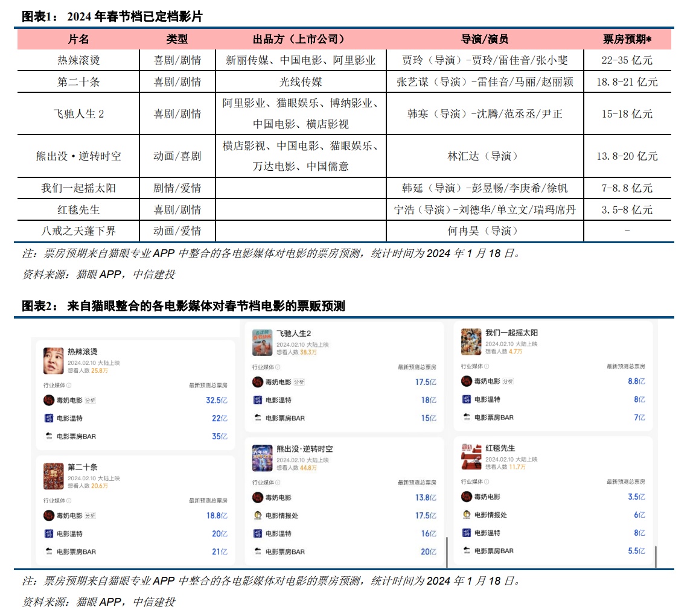Open the 红毯先生 movie poster thumbnail
Image resolution: width=696 pixels, height=616 pixels.
471,457
